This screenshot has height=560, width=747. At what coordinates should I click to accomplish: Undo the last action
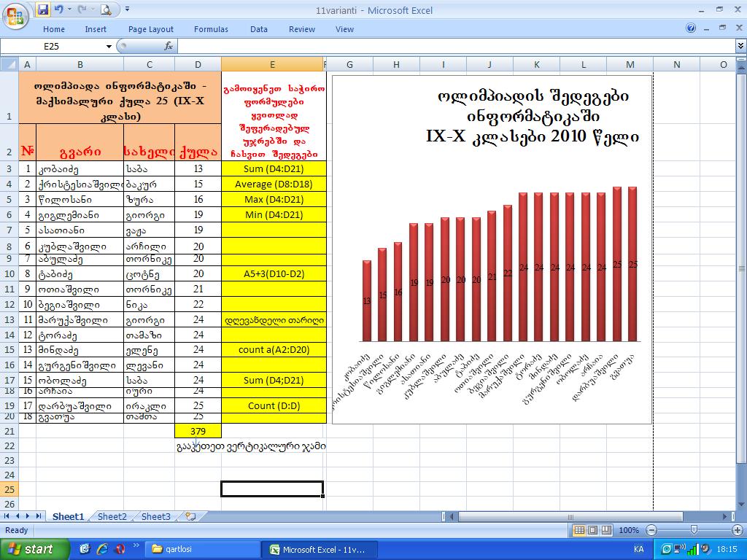(x=58, y=9)
